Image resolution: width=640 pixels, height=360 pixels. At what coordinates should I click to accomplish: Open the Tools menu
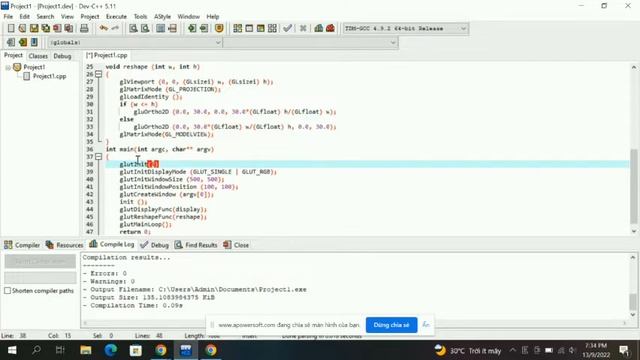point(140,16)
